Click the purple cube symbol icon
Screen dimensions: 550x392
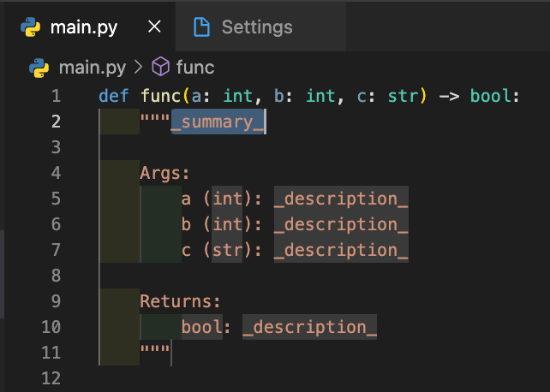coord(161,67)
